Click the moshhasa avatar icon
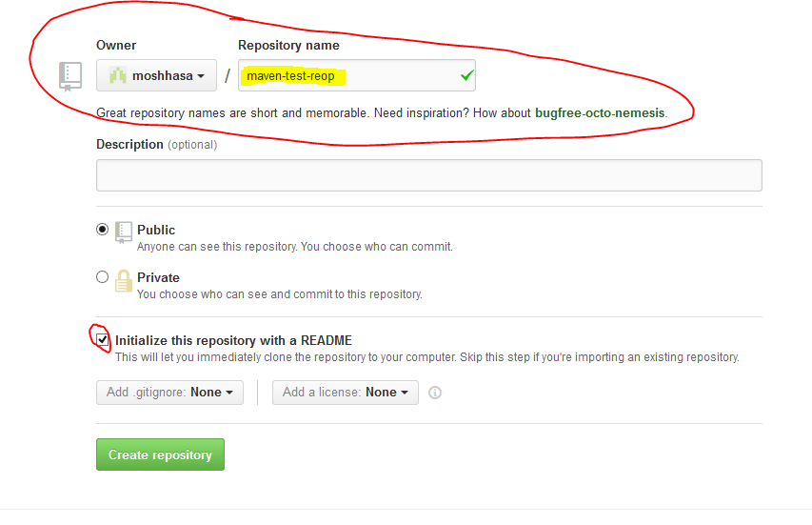Screen dimensions: 812x525 117,75
